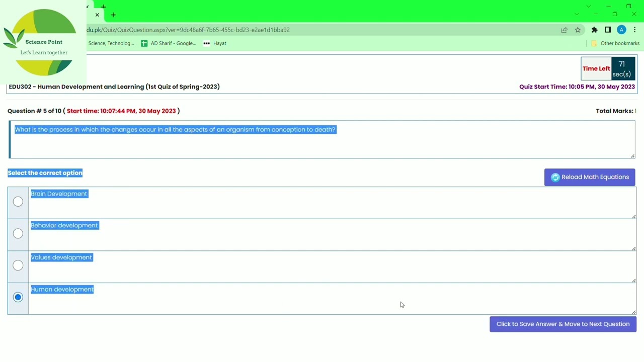Close the current browser tab
This screenshot has height=362, width=644.
tap(97, 15)
